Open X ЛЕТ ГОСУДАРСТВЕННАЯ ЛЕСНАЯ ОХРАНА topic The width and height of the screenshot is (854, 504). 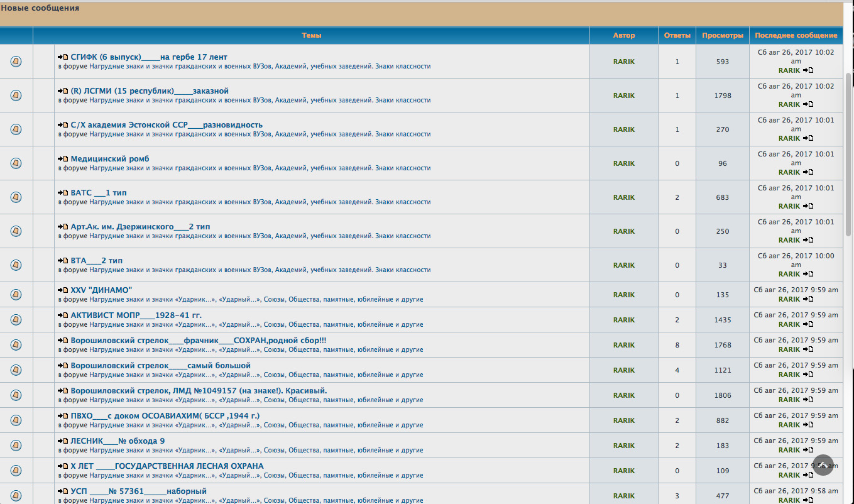click(x=167, y=466)
